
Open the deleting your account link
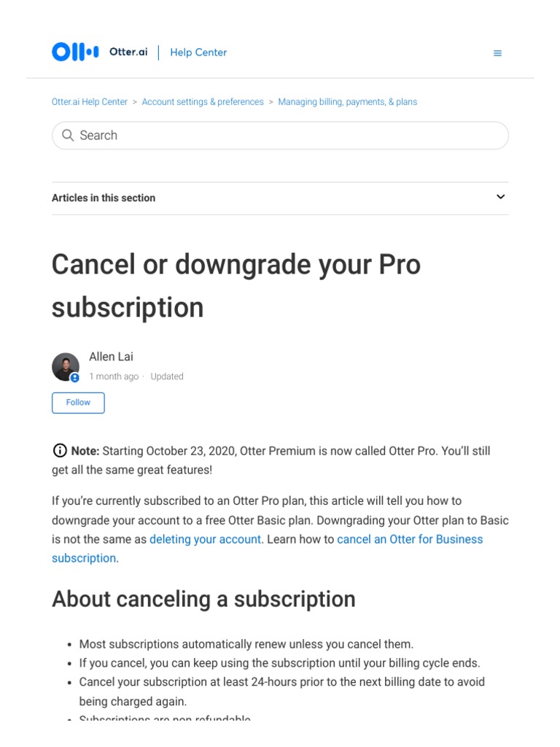coord(205,540)
